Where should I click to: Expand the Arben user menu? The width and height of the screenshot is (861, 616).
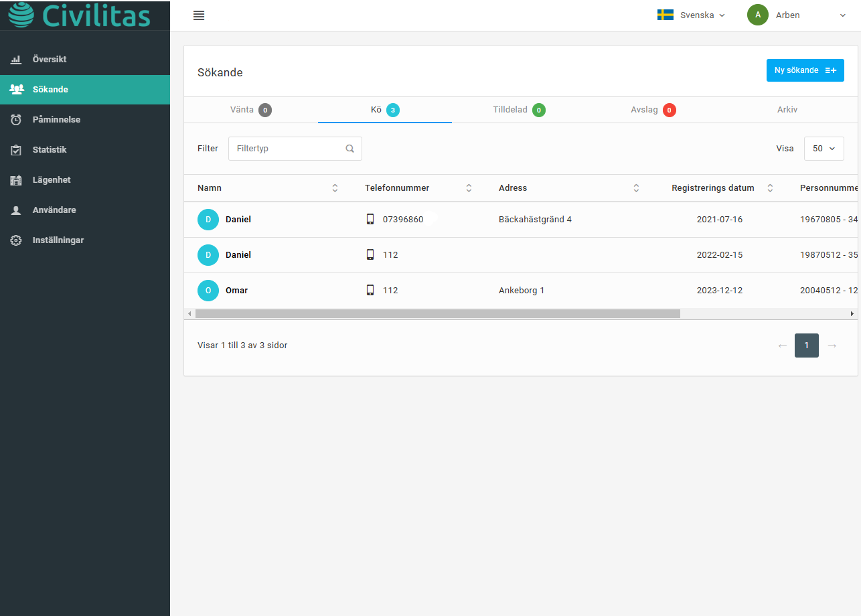[x=797, y=15]
